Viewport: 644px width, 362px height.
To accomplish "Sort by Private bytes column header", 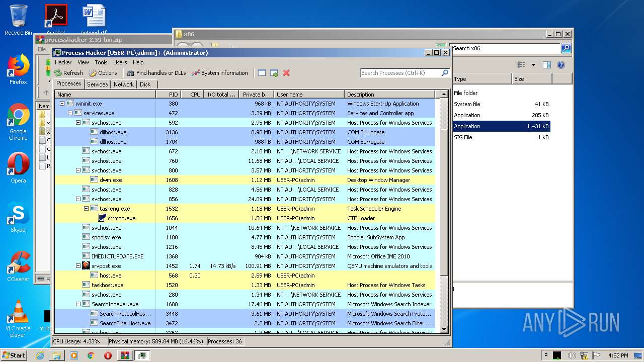I will click(x=256, y=94).
